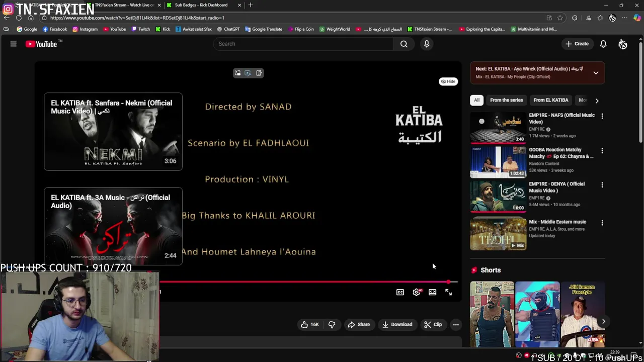Toggle closed captions on the player
This screenshot has width=644, height=362.
(x=400, y=292)
